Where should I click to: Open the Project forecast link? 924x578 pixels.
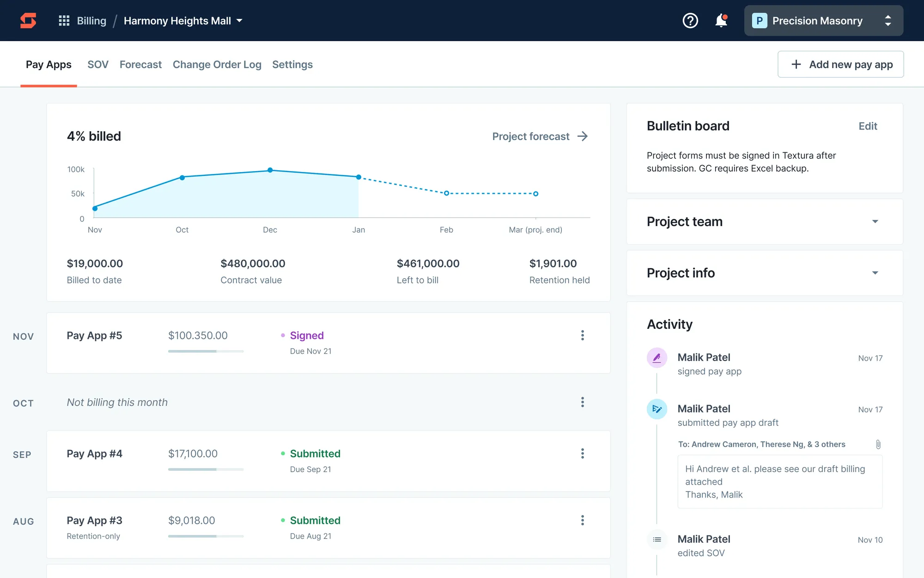[540, 136]
